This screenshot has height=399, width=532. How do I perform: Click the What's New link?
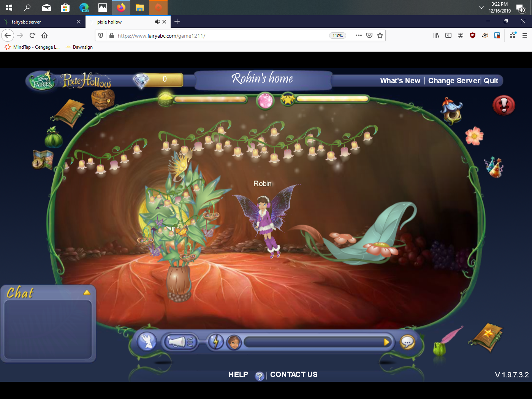click(x=400, y=81)
